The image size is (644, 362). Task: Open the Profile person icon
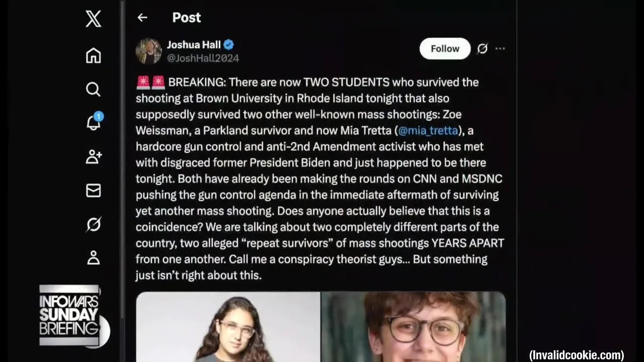(93, 258)
